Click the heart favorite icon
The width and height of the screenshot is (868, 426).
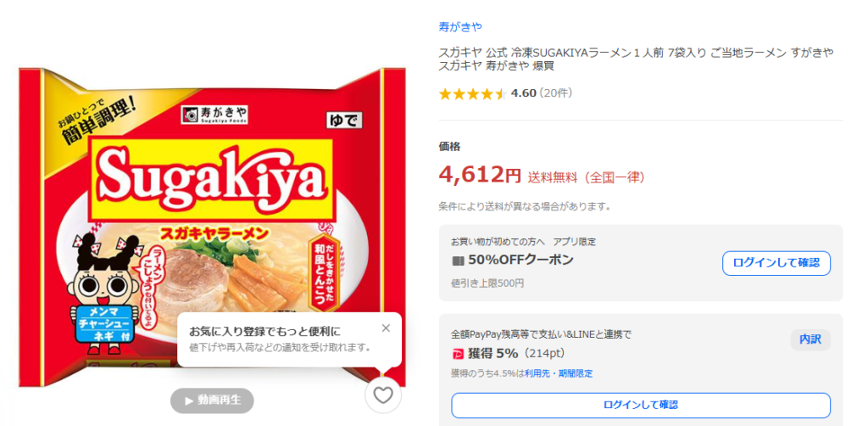[383, 395]
